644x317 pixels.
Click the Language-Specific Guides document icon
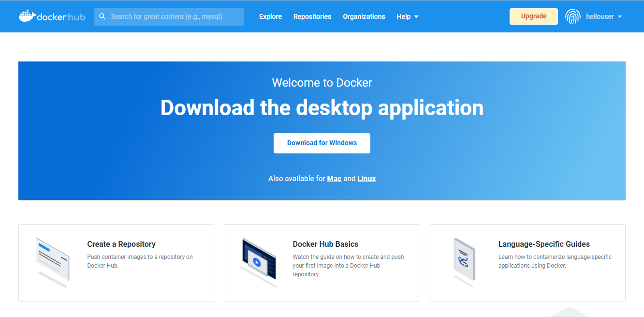pos(464,261)
